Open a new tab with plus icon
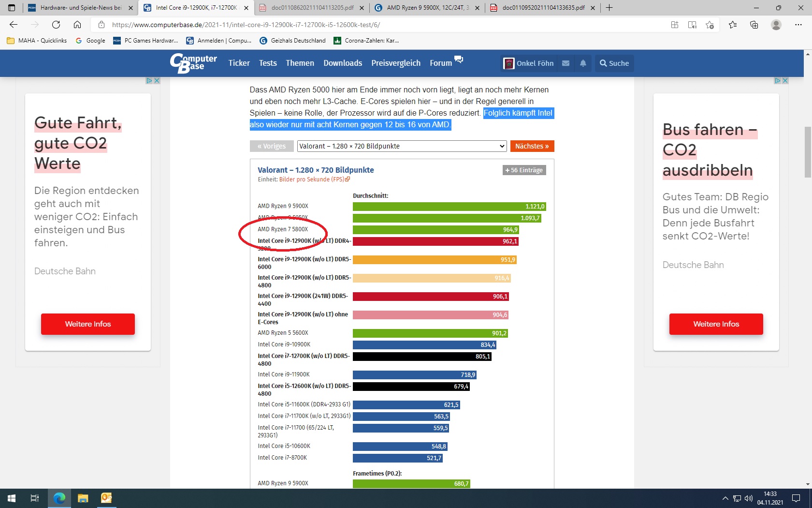Image resolution: width=812 pixels, height=508 pixels. [609, 8]
